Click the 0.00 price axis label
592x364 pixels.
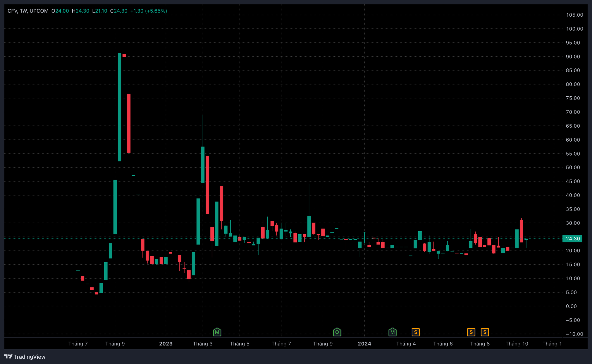(x=571, y=306)
